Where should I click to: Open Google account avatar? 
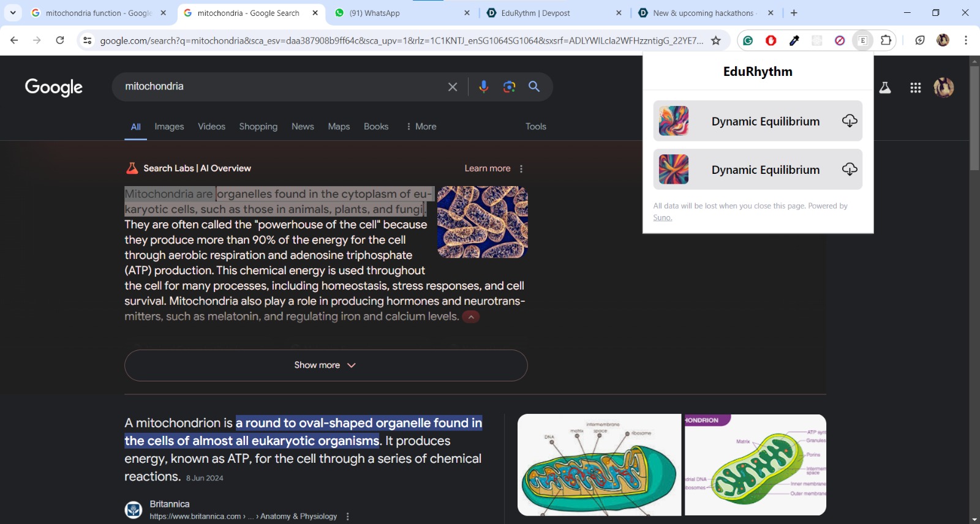944,88
